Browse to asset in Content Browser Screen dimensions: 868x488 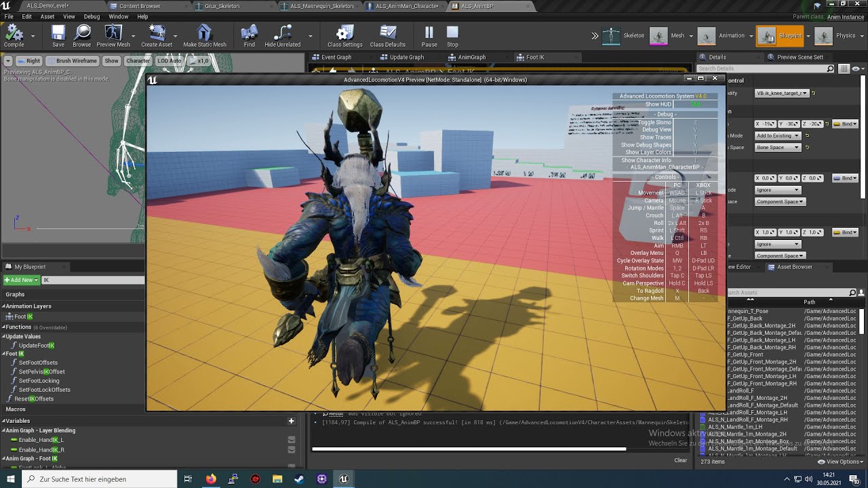82,35
